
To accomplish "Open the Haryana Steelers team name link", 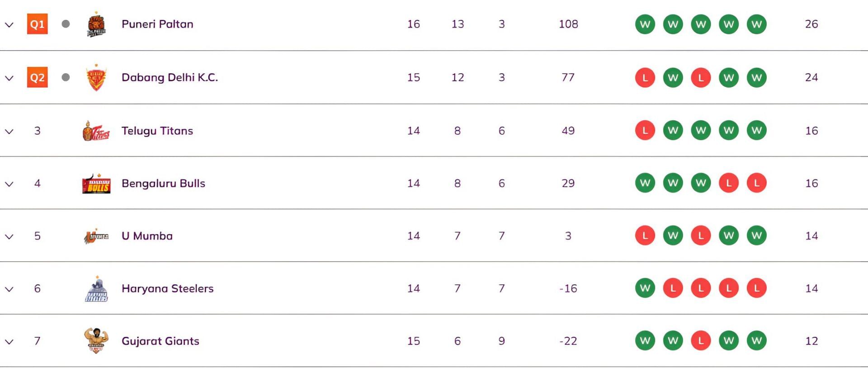I will pos(167,288).
